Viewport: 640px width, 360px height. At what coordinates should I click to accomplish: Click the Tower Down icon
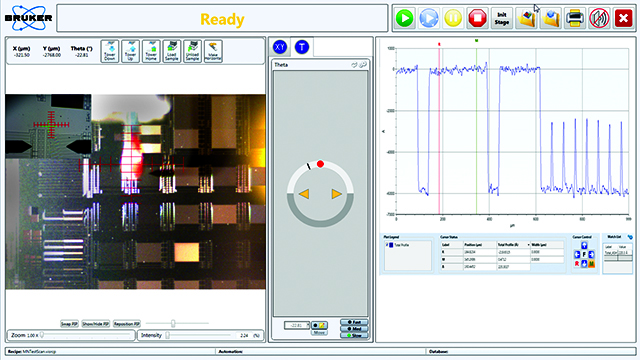pos(110,51)
